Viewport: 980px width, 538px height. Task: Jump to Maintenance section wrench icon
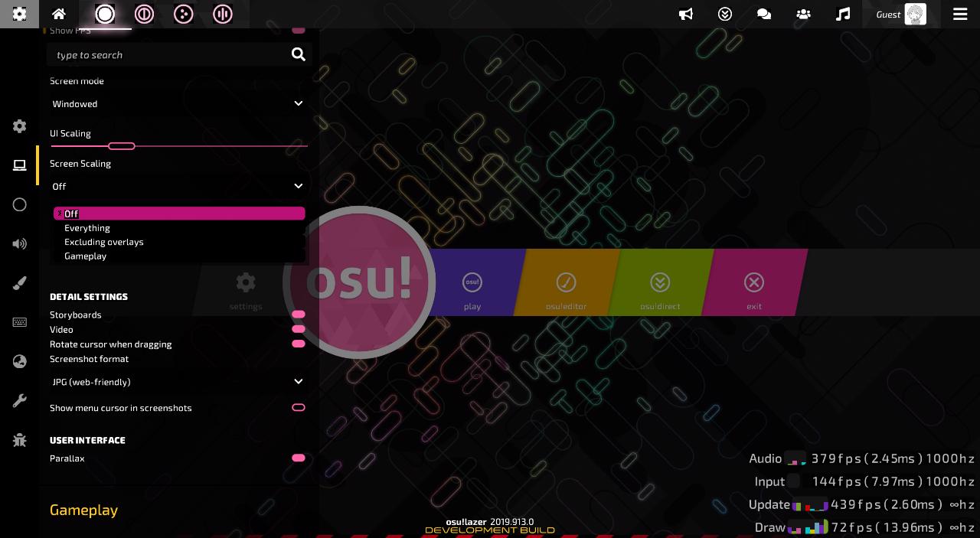tap(20, 401)
